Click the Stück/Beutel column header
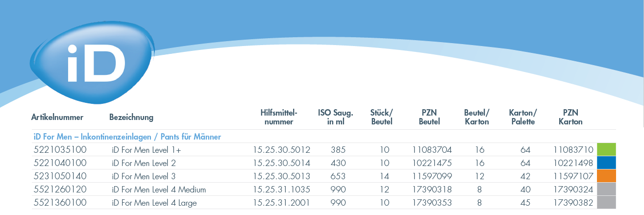The height and width of the screenshot is (215, 644). 381,117
